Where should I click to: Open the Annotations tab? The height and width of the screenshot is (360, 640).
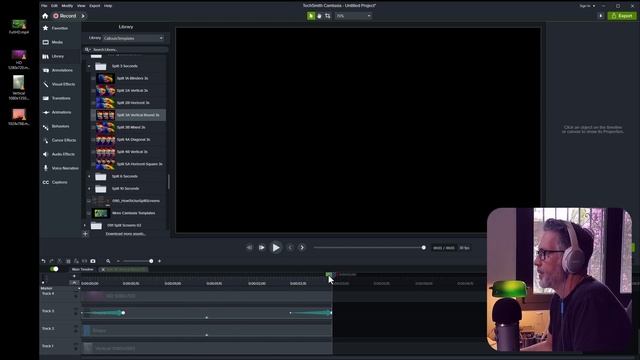pyautogui.click(x=60, y=70)
